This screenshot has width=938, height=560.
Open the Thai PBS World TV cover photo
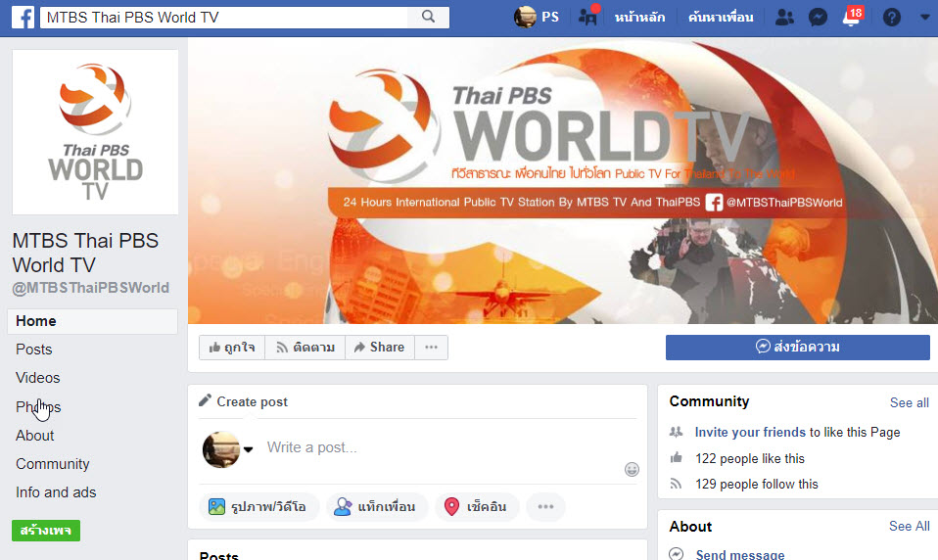pyautogui.click(x=563, y=182)
